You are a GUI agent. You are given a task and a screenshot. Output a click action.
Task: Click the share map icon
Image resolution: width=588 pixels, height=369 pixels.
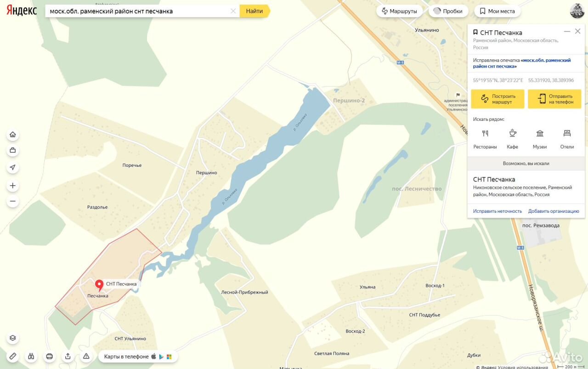68,356
